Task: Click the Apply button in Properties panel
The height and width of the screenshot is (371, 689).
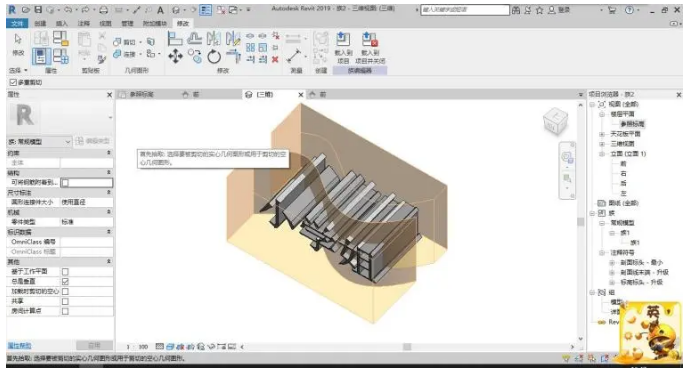Action: point(94,346)
